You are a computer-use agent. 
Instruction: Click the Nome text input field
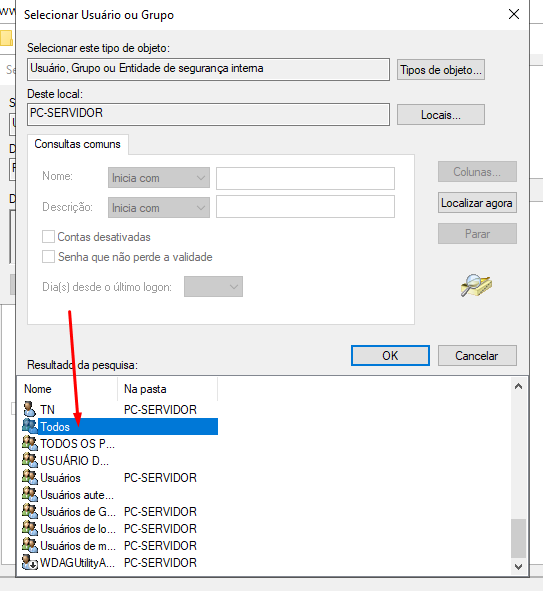click(x=305, y=178)
